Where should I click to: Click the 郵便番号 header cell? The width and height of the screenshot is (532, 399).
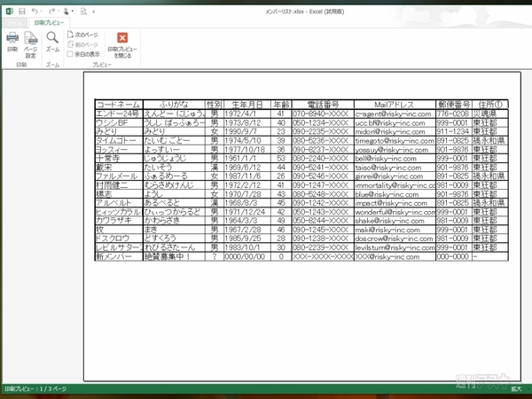(x=454, y=104)
